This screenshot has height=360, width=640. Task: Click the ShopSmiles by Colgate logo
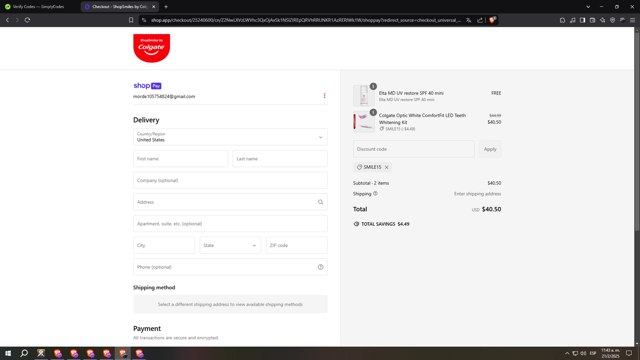(151, 48)
